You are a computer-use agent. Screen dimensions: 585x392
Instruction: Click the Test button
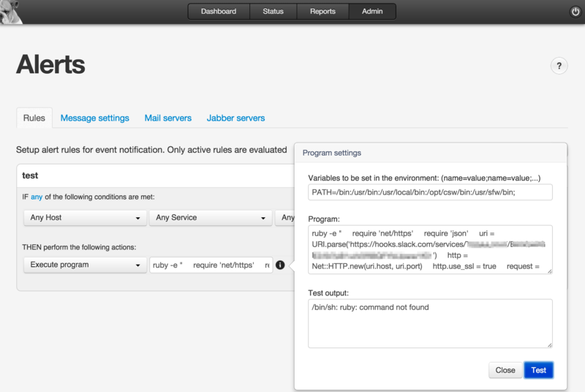coord(538,370)
